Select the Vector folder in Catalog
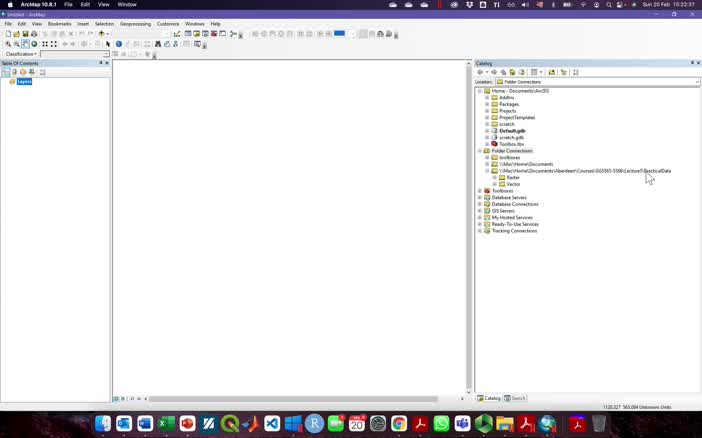 point(513,184)
